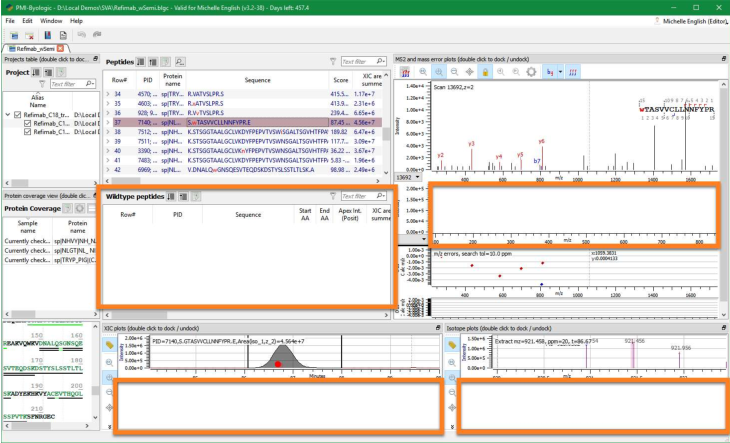Sort Peptides table by Sequence column header

(x=257, y=80)
